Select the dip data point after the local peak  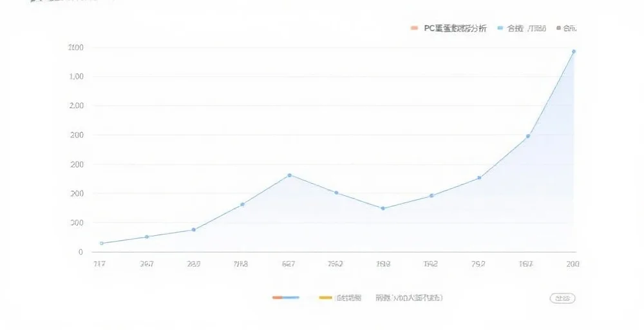383,208
